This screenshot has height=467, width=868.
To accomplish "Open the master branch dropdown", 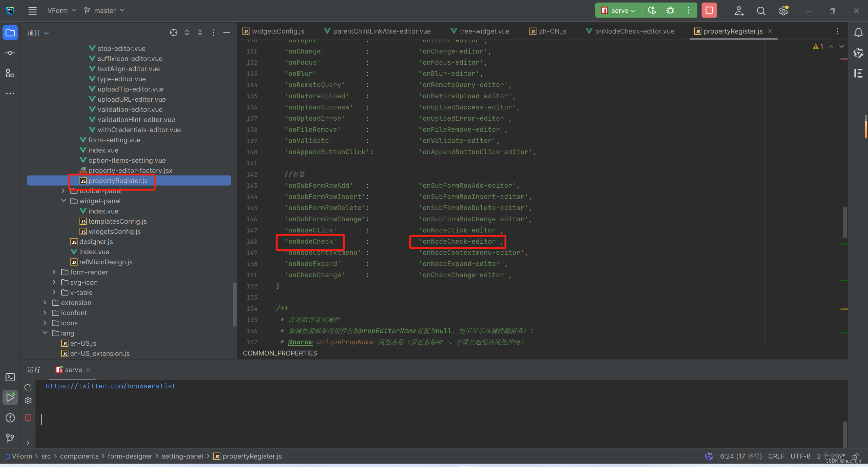I will [104, 11].
